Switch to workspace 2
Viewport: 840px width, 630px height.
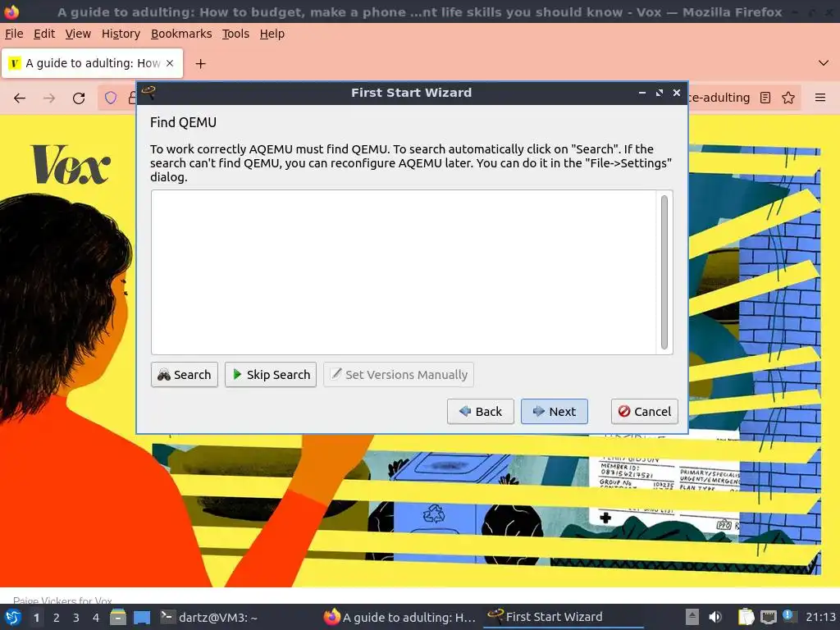point(57,618)
